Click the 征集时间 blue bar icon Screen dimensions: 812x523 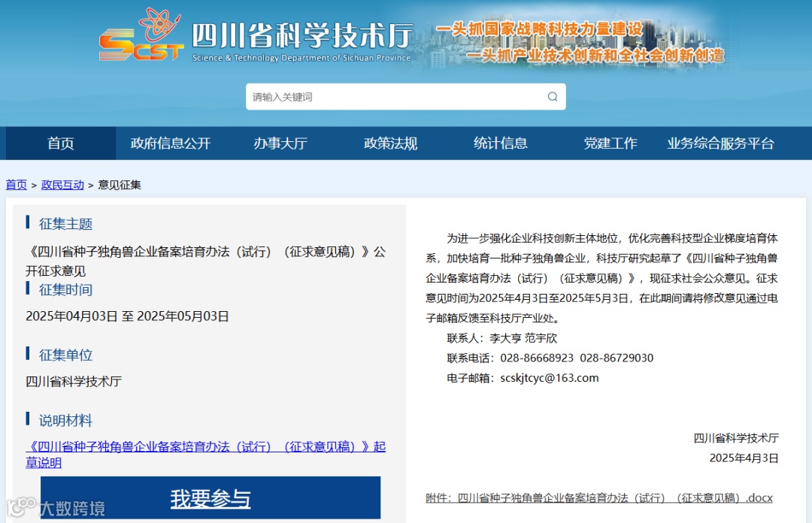pos(27,290)
